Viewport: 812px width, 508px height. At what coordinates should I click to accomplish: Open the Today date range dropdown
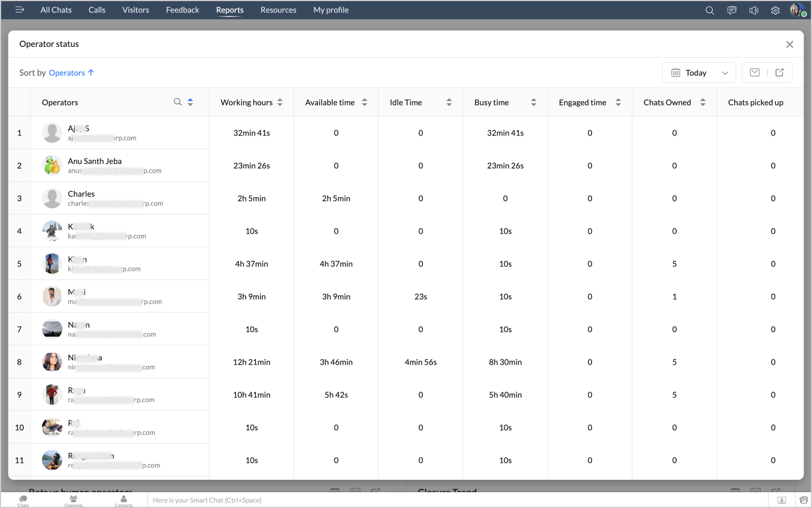point(699,73)
